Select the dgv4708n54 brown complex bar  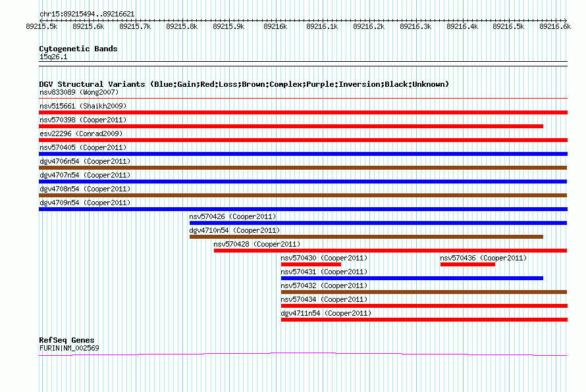(303, 195)
